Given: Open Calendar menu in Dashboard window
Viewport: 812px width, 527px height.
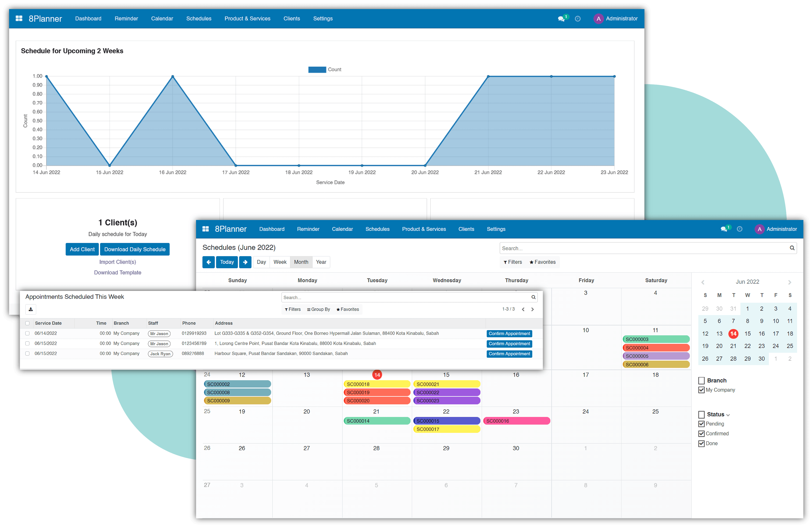Looking at the screenshot, I should pos(162,18).
